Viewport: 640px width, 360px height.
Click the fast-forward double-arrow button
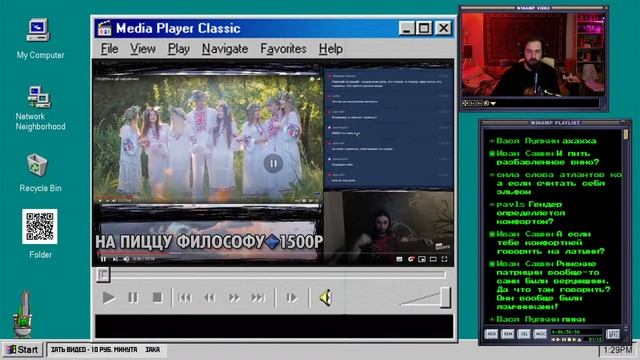(234, 298)
